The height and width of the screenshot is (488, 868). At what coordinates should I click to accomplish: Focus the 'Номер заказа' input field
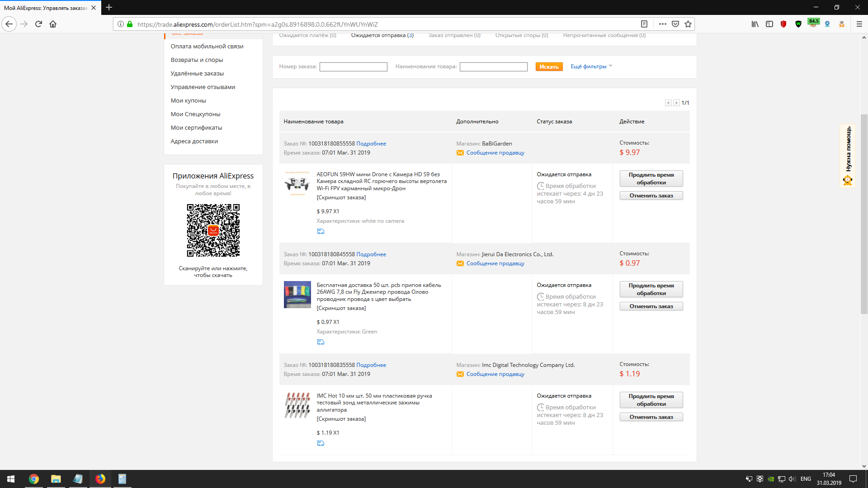(354, 67)
